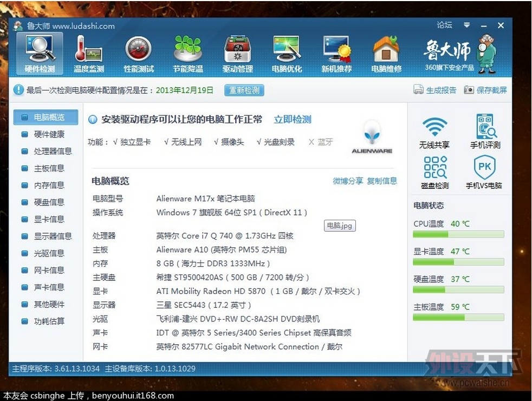
Task: Click the 立即检测 detect now link
Action: (293, 120)
